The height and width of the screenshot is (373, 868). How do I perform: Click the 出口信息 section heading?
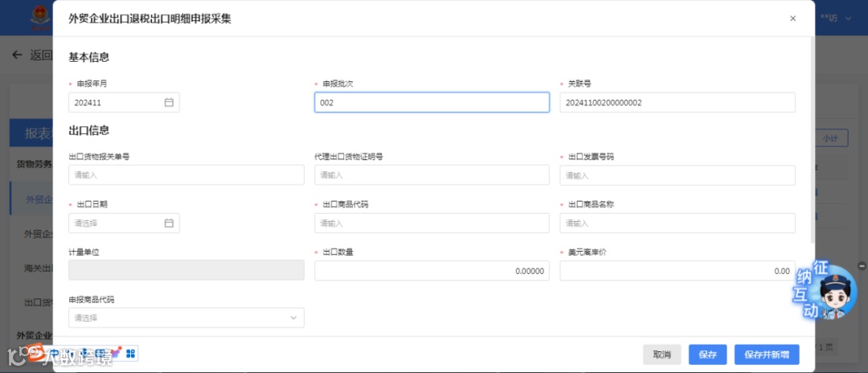pyautogui.click(x=88, y=130)
